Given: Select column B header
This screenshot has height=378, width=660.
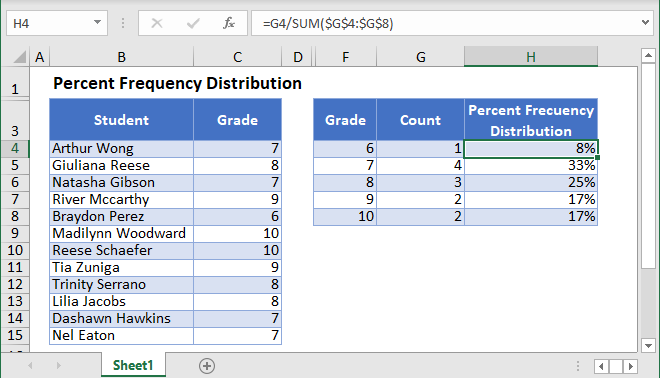Looking at the screenshot, I should pos(121,57).
